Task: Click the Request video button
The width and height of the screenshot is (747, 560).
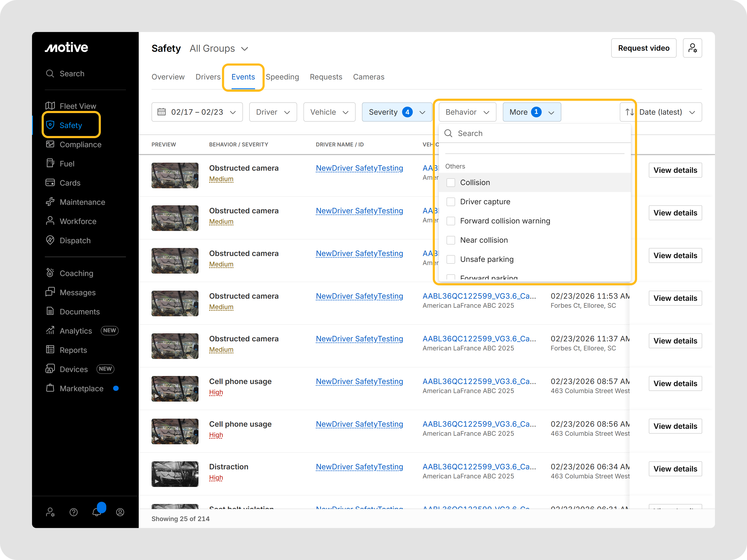Action: coord(643,48)
